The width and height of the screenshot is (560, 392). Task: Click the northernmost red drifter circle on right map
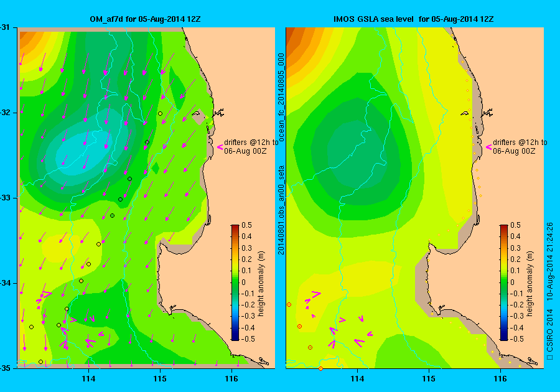pyautogui.click(x=289, y=304)
